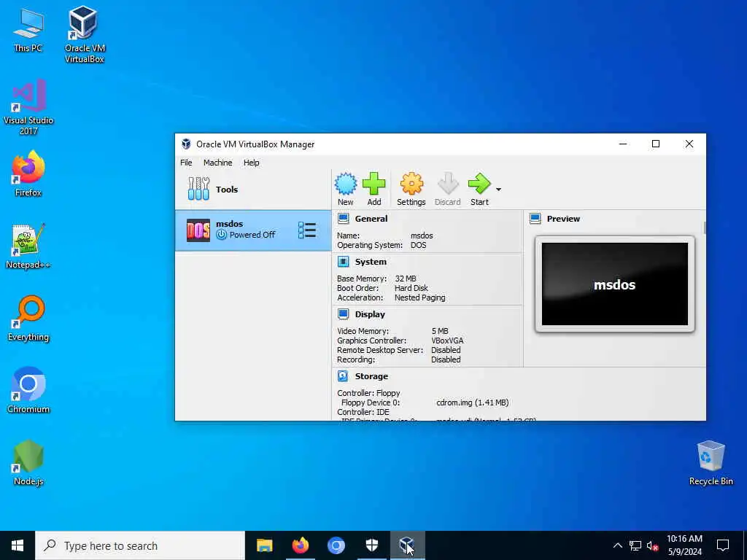Open the Visual Studio 2017 desktop shortcut
Image resolution: width=747 pixels, height=560 pixels.
28,108
